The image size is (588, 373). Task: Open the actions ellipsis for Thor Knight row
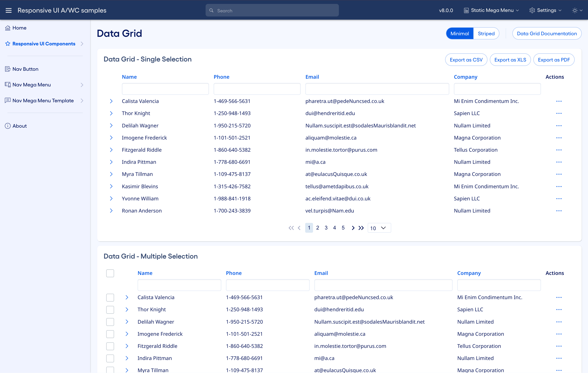pos(559,113)
